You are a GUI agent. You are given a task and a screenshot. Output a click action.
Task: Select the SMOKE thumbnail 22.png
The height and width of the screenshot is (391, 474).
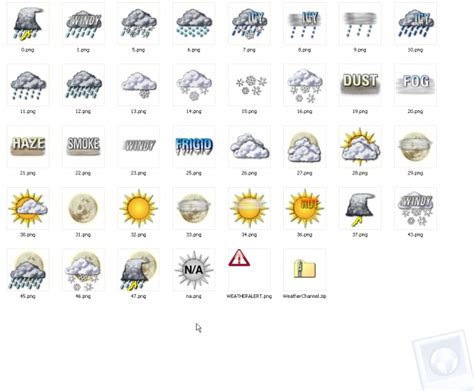point(83,147)
